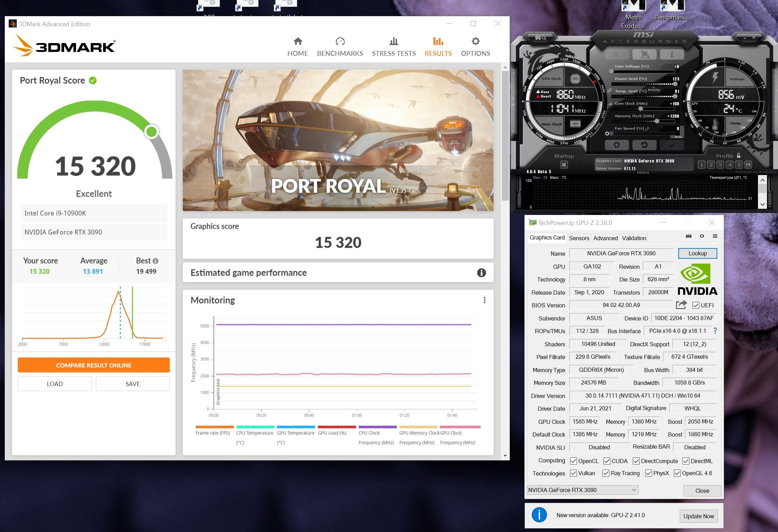Image resolution: width=778 pixels, height=532 pixels.
Task: Click Afterburner info 'i' button
Action: click(671, 54)
